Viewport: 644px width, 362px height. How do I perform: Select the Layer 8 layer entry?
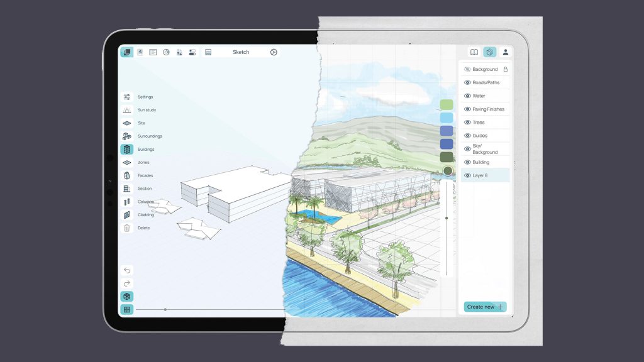click(485, 175)
